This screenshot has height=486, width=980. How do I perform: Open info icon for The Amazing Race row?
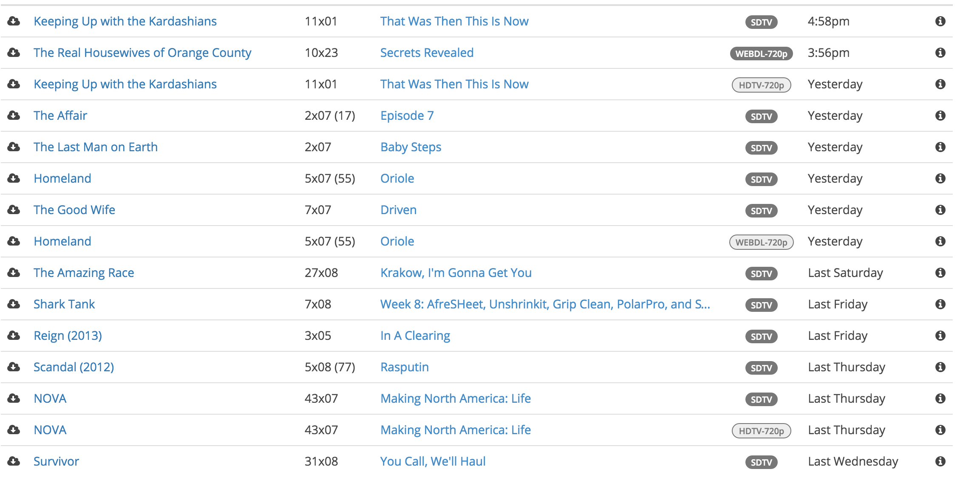940,273
